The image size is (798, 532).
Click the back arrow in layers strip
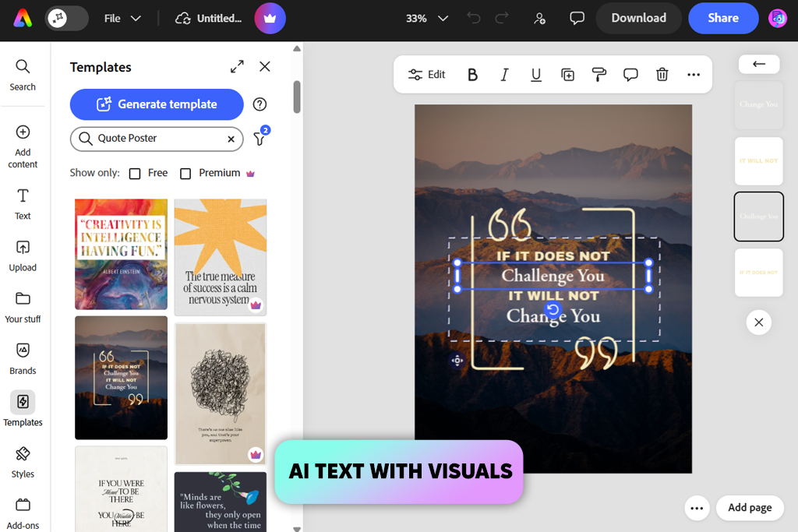click(759, 64)
